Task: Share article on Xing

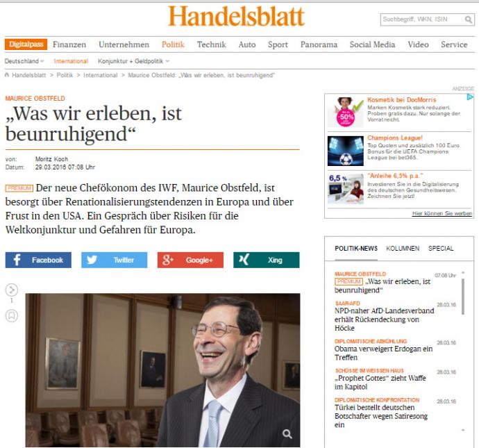Action: [x=267, y=260]
